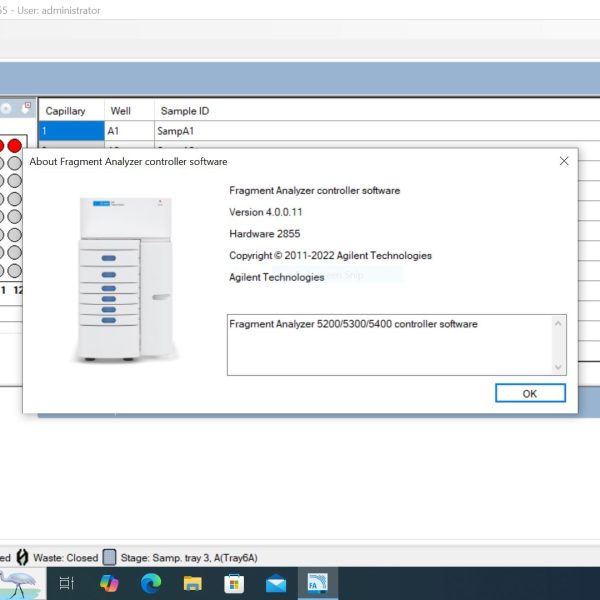Click the red well in column 12

coord(15,146)
